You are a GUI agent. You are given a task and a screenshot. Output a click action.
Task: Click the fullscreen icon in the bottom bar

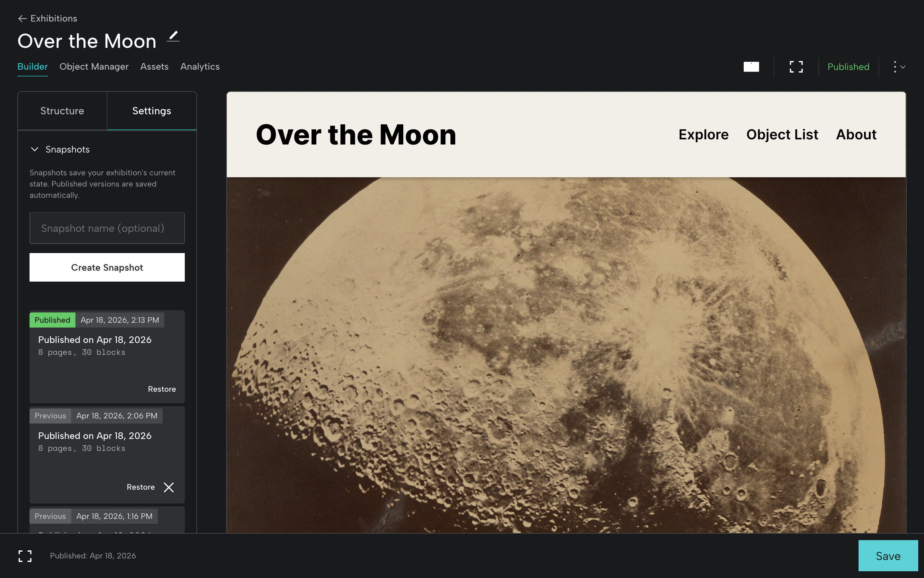pyautogui.click(x=25, y=556)
